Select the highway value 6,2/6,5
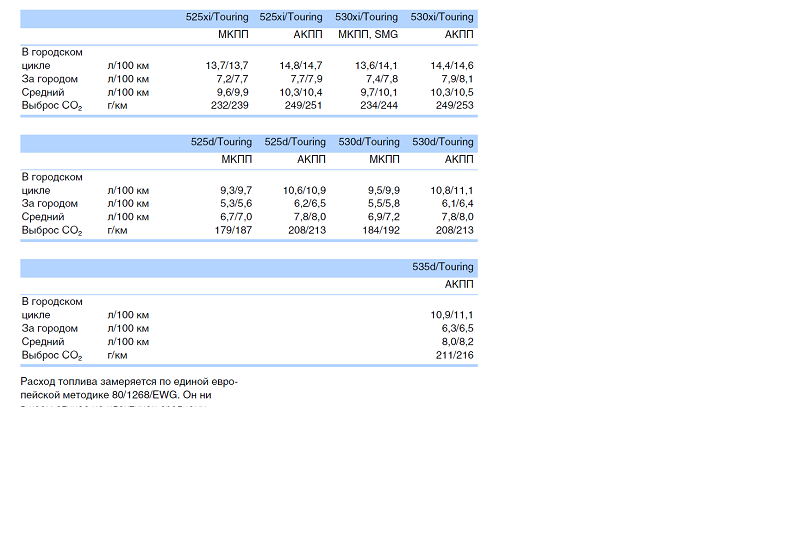 (x=307, y=203)
